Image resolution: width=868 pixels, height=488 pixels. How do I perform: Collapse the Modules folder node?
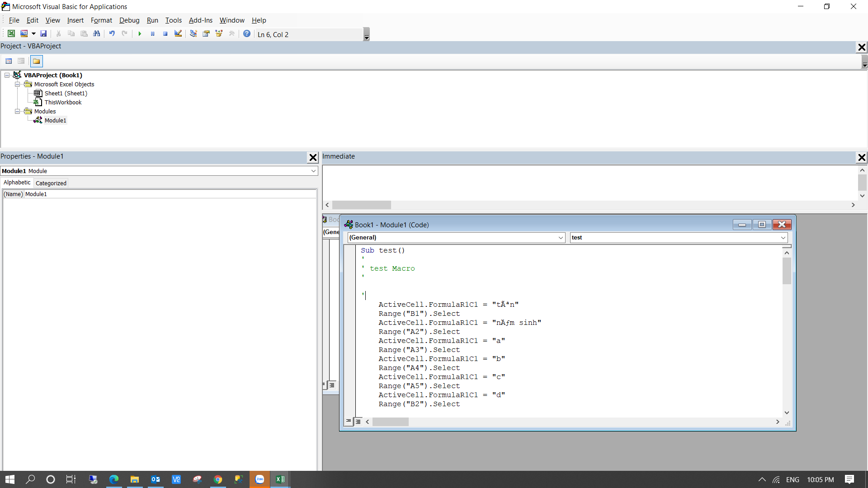(17, 112)
